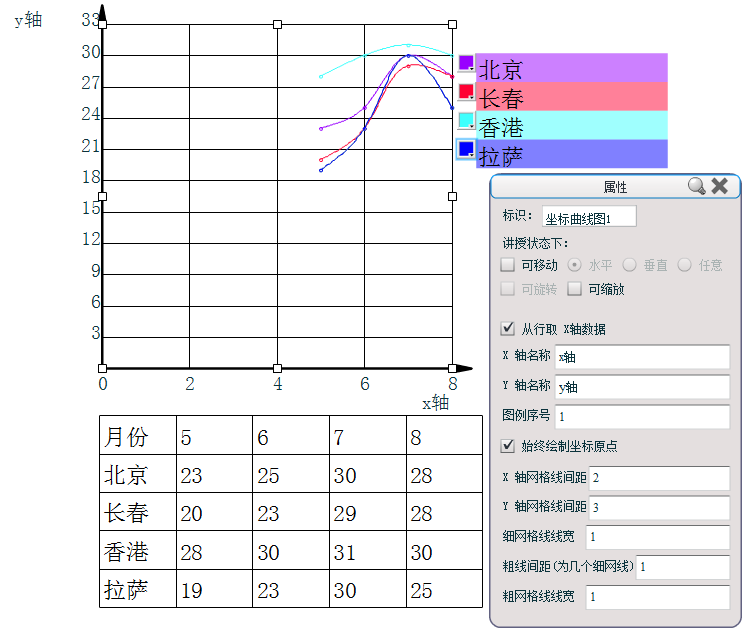Open the 长春 red color swatch

(466, 92)
